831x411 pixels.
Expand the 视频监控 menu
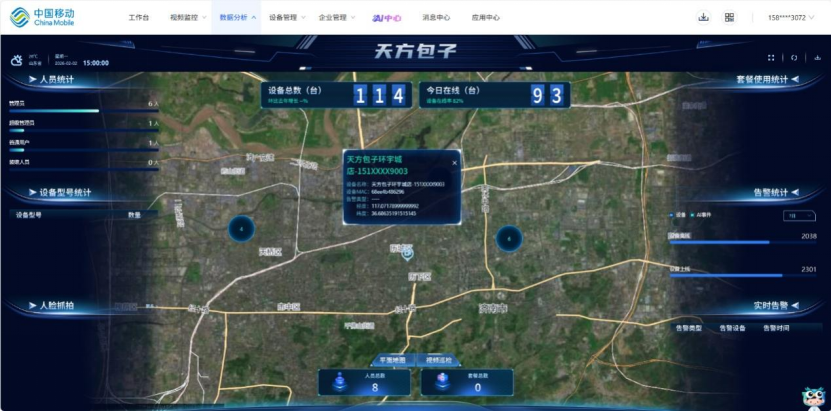pos(187,18)
